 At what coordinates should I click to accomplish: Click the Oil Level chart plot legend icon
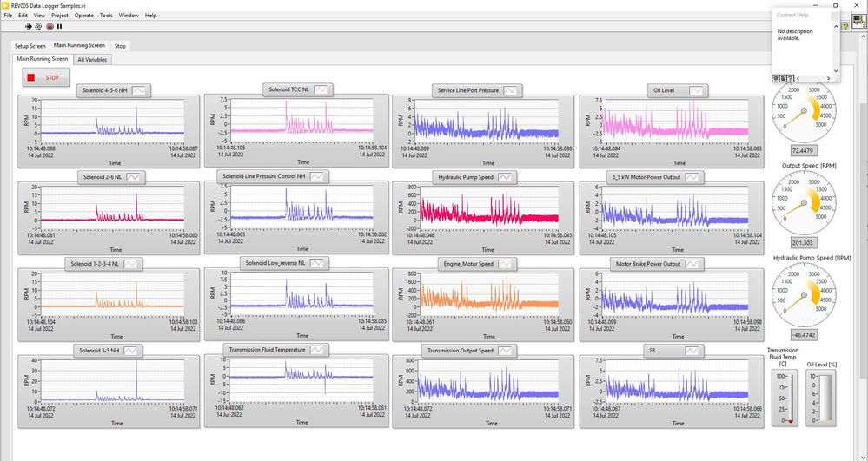tap(696, 90)
